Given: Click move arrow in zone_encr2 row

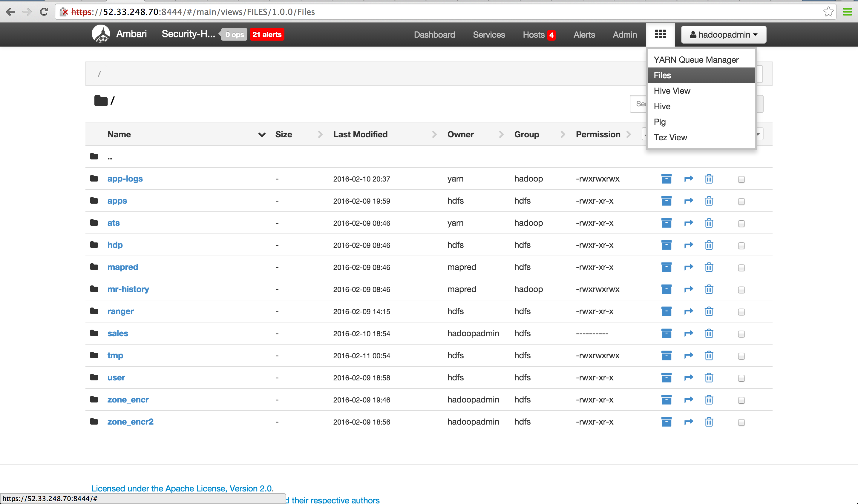Looking at the screenshot, I should click(688, 422).
